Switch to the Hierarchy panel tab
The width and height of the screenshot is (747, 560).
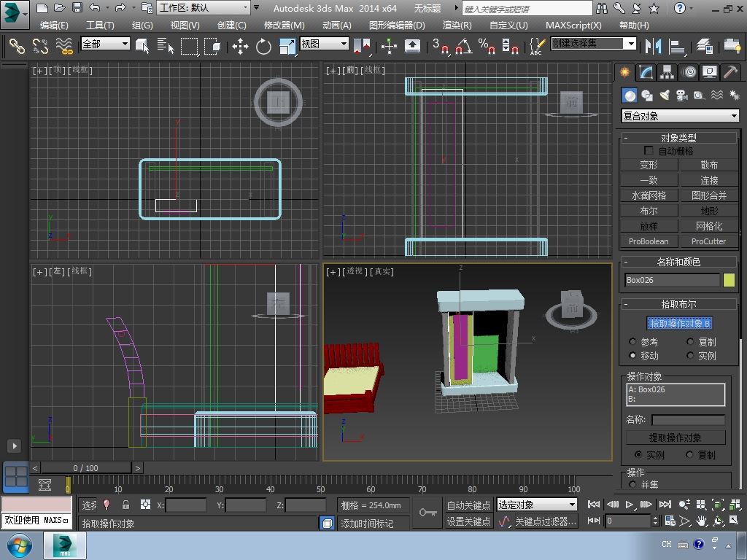(667, 72)
